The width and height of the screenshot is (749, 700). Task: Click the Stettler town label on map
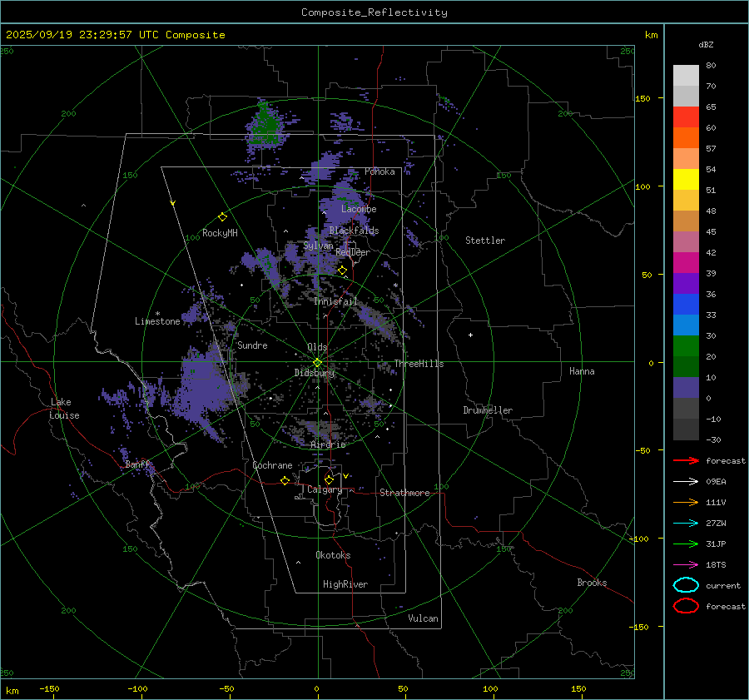[485, 241]
